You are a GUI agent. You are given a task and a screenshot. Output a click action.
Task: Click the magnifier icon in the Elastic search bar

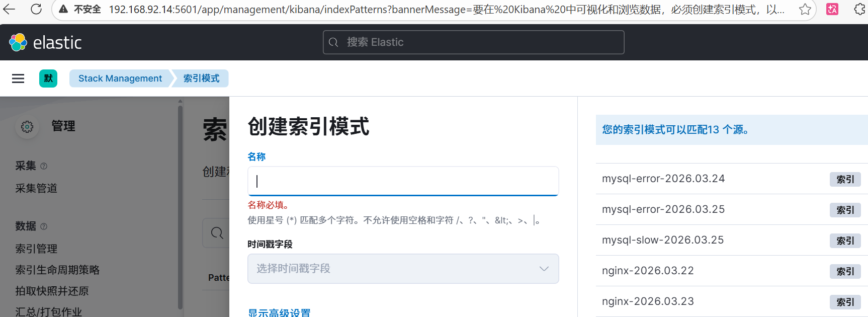click(x=333, y=42)
